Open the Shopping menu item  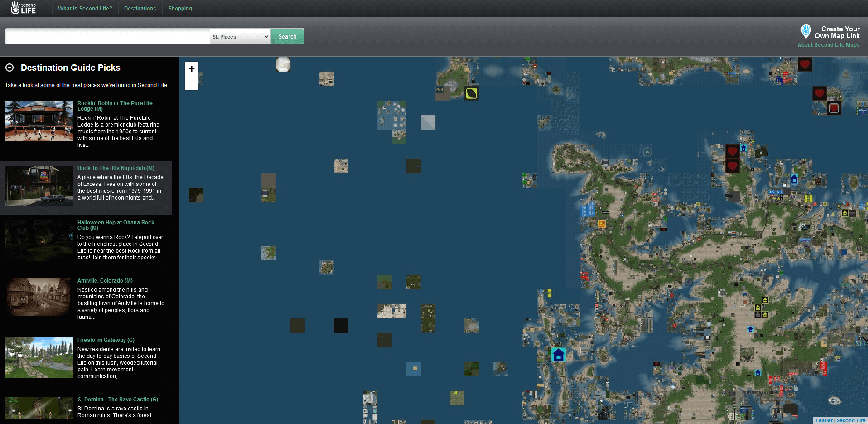(x=180, y=9)
